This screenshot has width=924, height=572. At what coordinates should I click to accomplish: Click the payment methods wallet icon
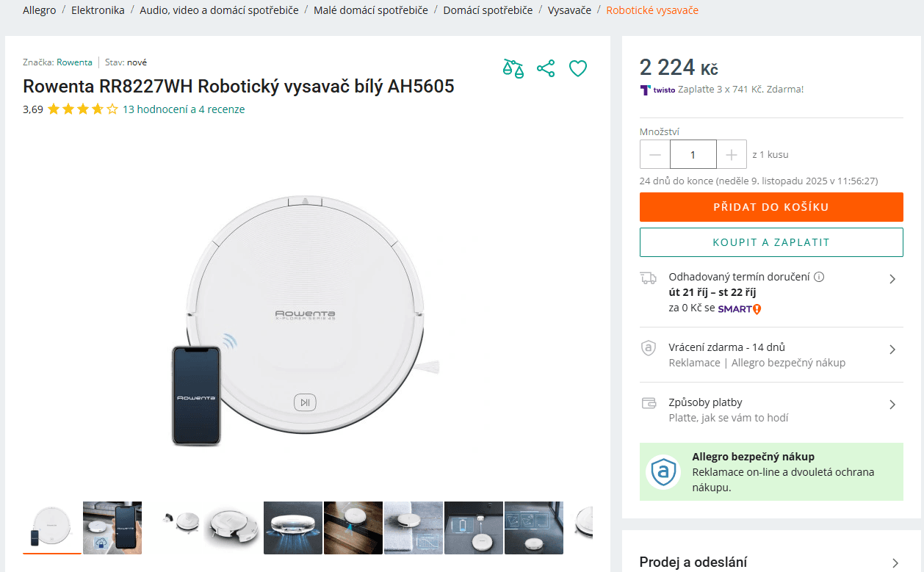point(648,403)
